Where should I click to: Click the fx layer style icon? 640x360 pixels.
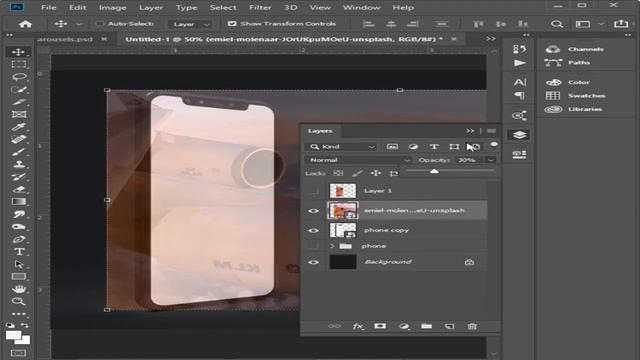(358, 326)
